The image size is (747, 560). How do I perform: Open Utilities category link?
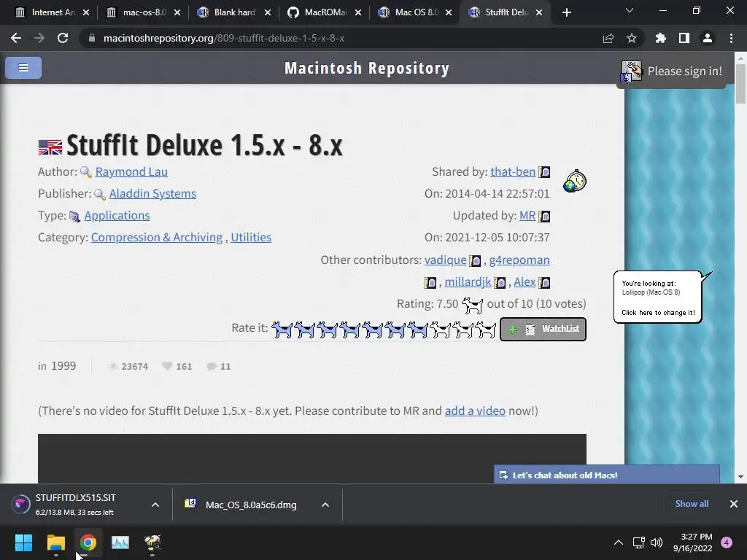[251, 238]
